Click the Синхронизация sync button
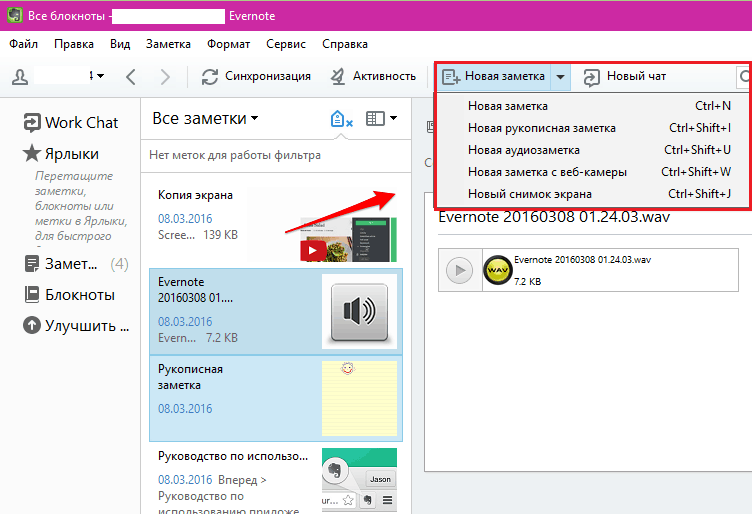This screenshot has width=752, height=514. click(256, 76)
